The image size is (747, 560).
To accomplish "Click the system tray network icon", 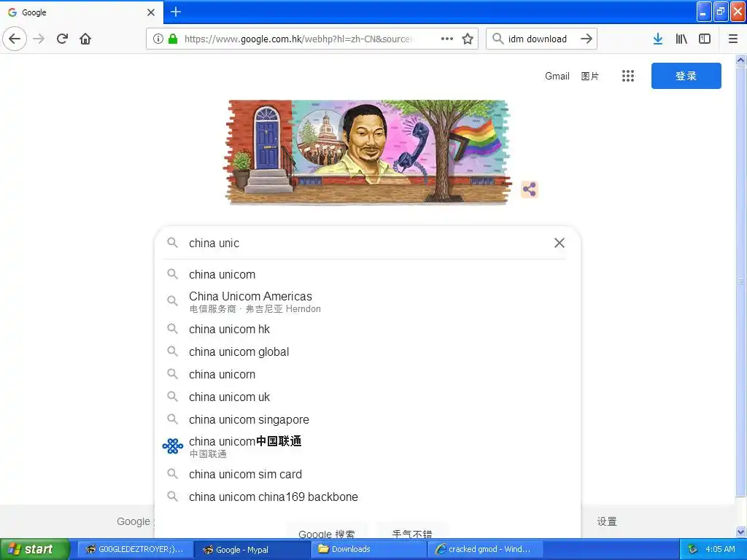I will pos(693,550).
